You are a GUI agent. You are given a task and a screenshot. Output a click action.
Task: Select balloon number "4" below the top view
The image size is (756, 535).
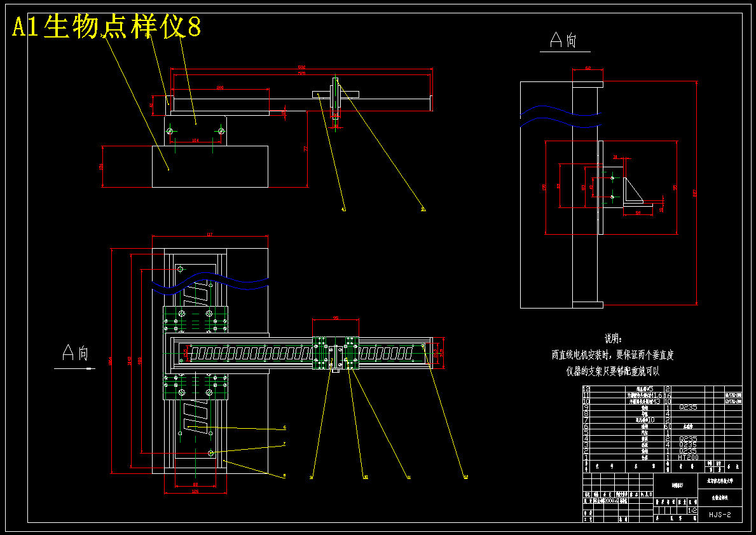point(343,209)
